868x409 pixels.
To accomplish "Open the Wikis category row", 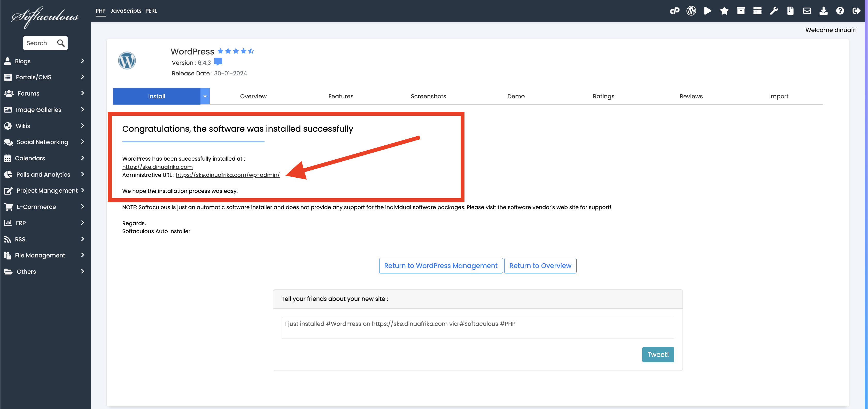I will coord(45,126).
